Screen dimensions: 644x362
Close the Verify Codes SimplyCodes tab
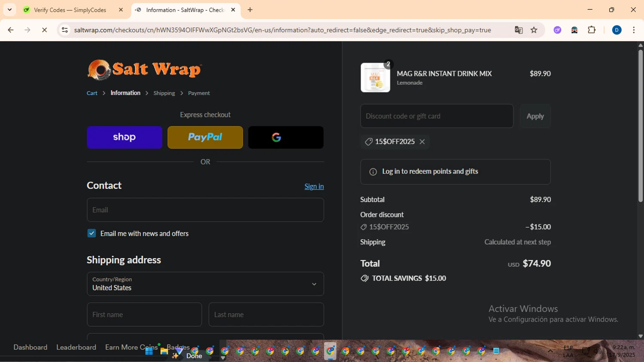[121, 10]
